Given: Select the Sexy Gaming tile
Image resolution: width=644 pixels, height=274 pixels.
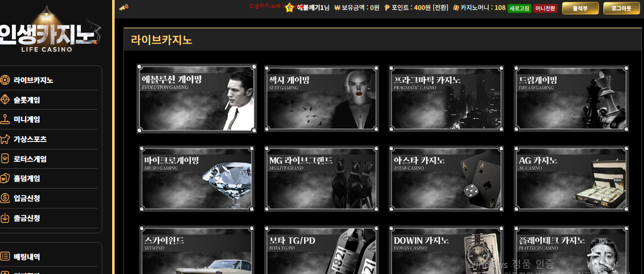Looking at the screenshot, I should [322, 98].
